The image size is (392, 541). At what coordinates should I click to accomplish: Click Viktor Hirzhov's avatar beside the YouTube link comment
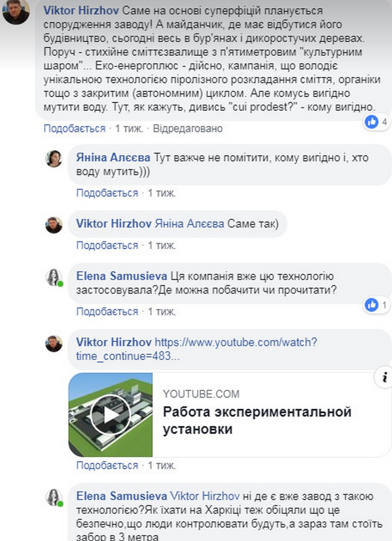54,343
